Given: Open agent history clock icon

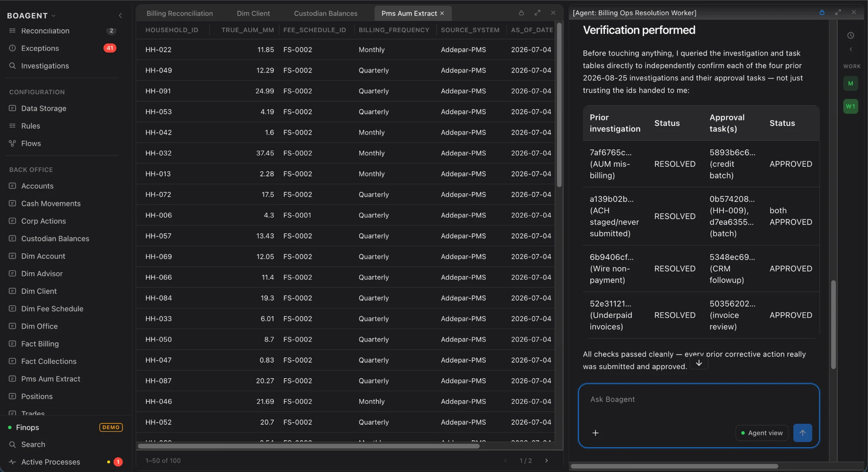Looking at the screenshot, I should [851, 36].
